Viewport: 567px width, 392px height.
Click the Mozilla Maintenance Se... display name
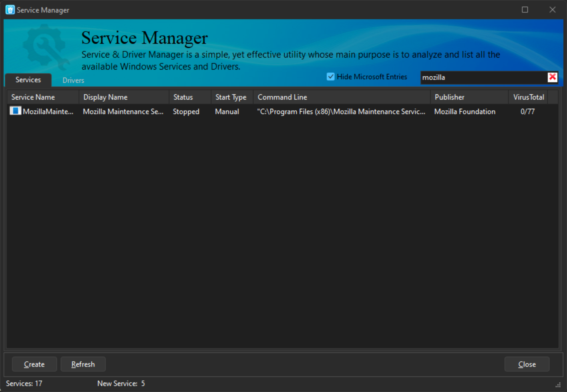coord(123,112)
